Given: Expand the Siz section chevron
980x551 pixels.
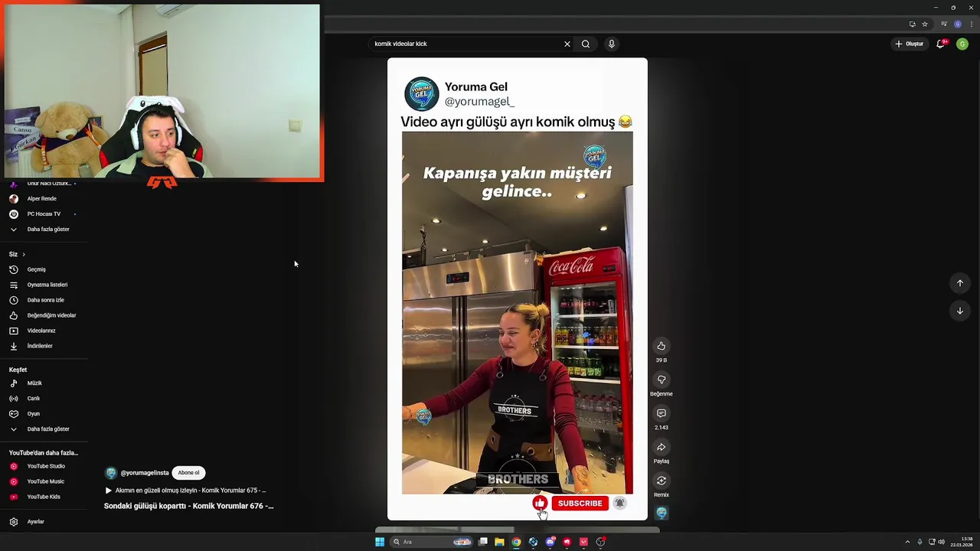Looking at the screenshot, I should tap(23, 254).
